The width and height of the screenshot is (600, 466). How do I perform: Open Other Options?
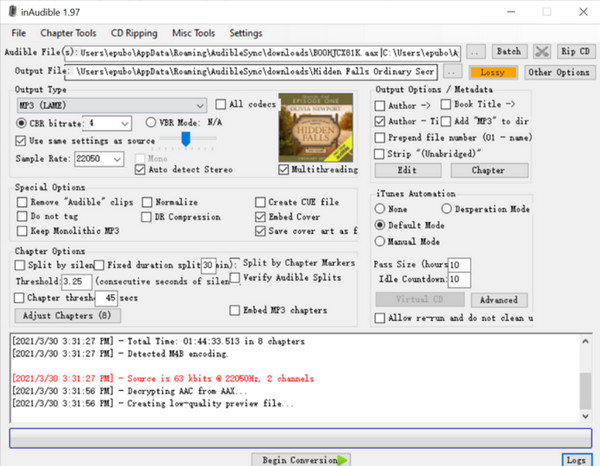coord(559,72)
